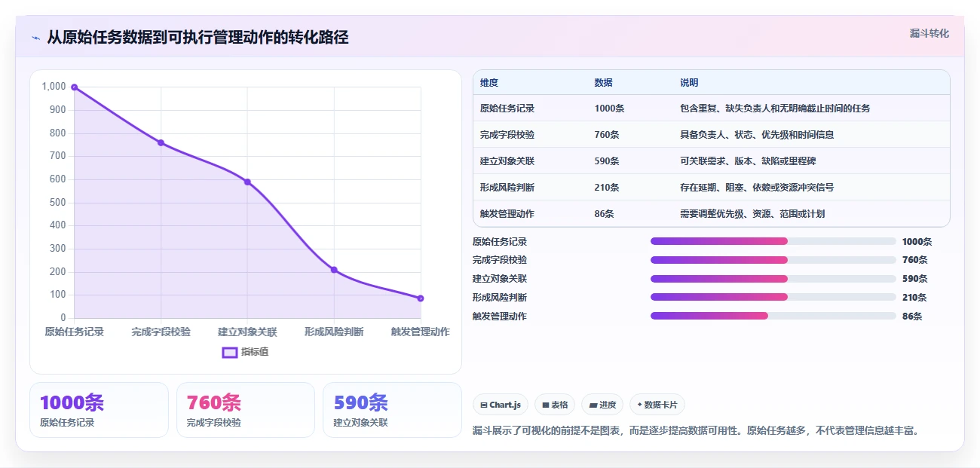
Task: Click the 进度 tag chip
Action: [602, 405]
